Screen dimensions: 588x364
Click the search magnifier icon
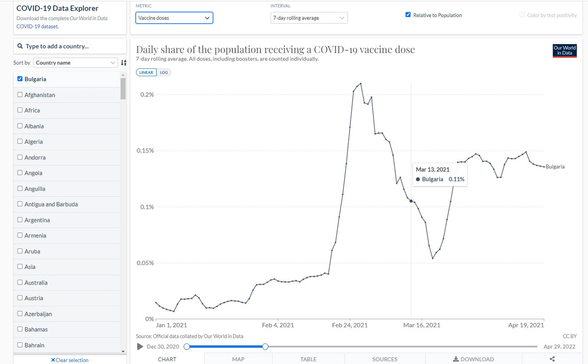(x=20, y=46)
